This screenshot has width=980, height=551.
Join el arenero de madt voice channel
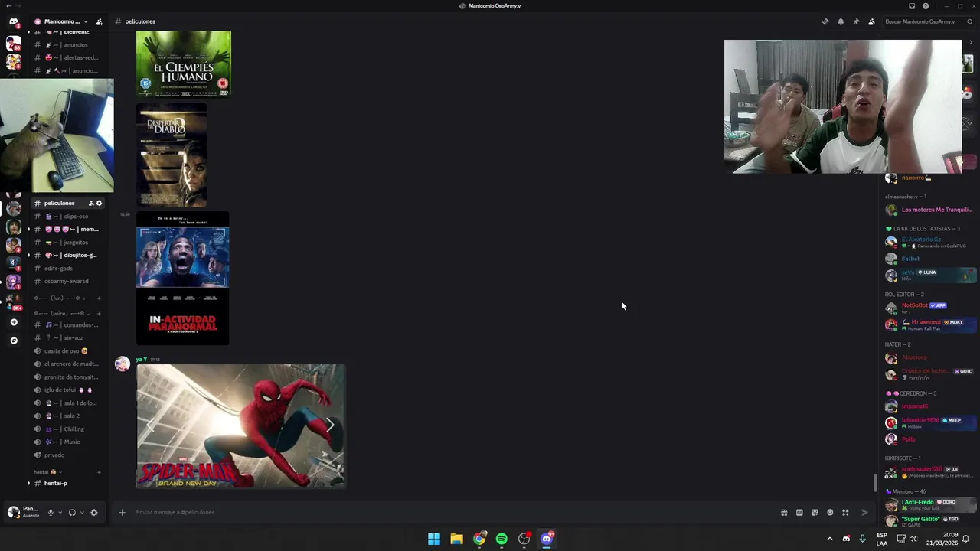(67, 364)
